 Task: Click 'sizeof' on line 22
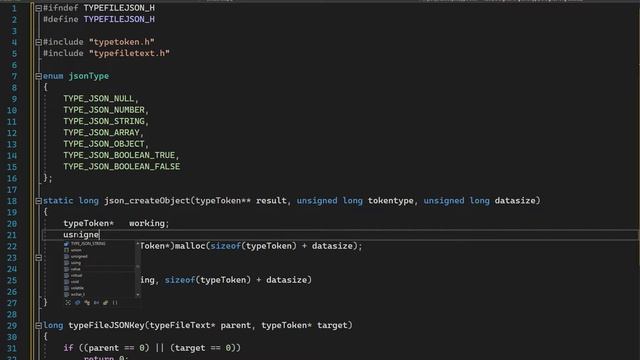tap(226, 246)
